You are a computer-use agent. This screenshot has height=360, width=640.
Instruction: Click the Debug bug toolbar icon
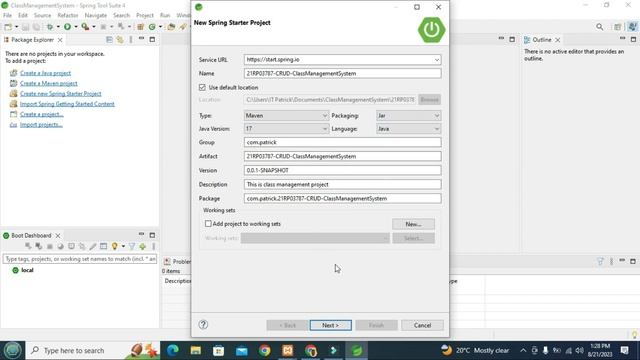point(50,27)
